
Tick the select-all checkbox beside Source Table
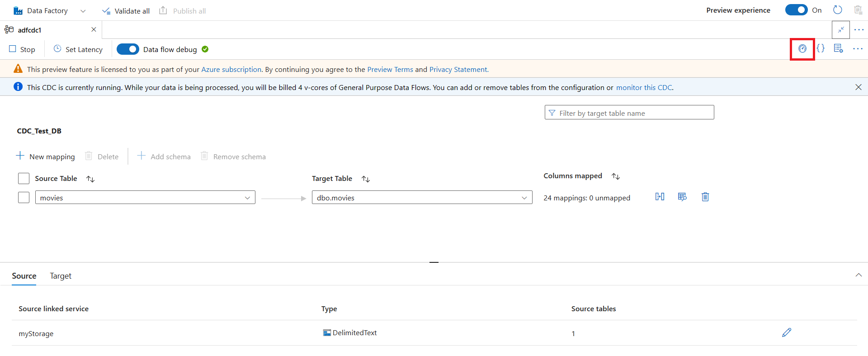click(x=24, y=179)
